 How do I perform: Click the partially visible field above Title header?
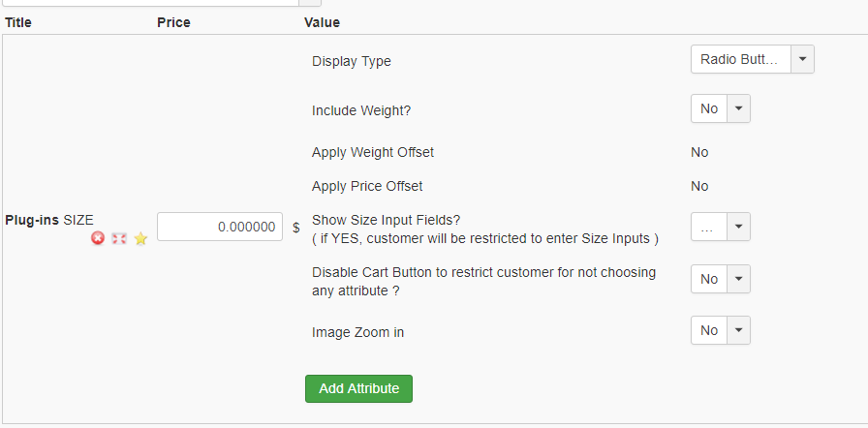tap(150, 3)
